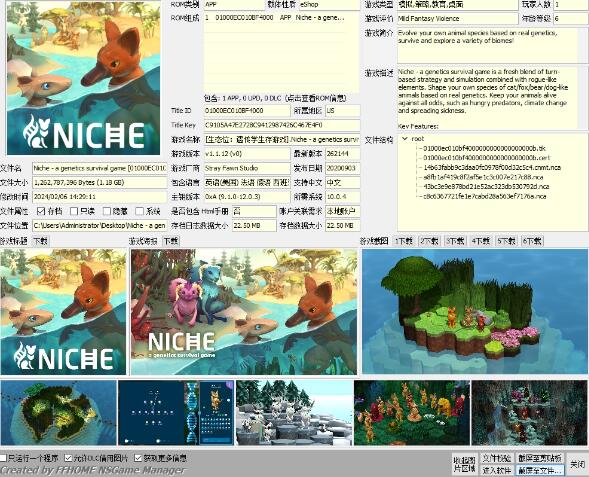Screen dimensions: 589x477
Task: Click the 包含语言 languages field
Action: 247,182
